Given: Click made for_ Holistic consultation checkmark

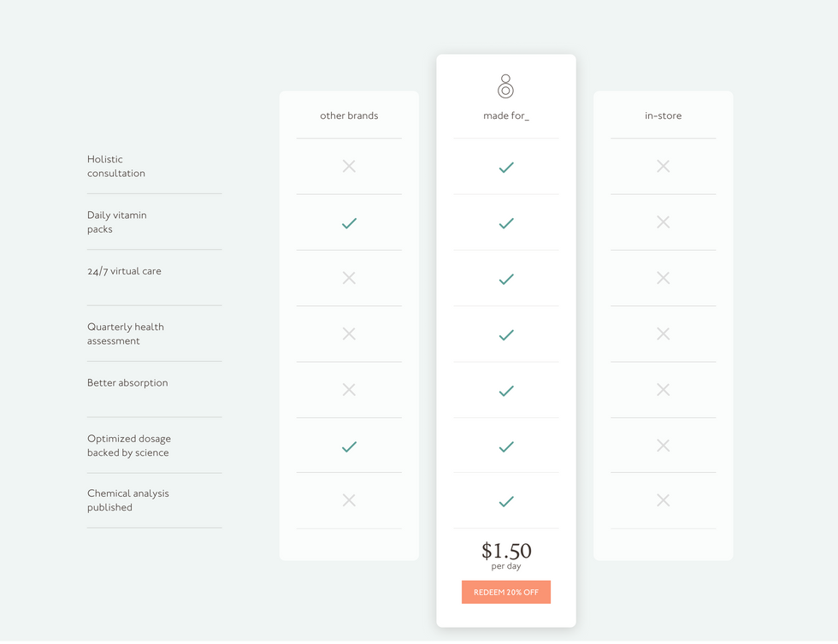Looking at the screenshot, I should (x=506, y=168).
